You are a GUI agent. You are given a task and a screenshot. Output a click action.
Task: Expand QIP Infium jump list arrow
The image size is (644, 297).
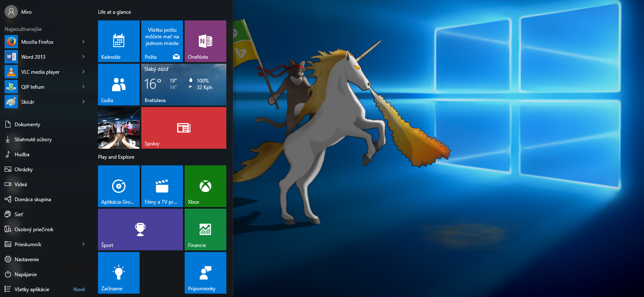click(x=83, y=87)
